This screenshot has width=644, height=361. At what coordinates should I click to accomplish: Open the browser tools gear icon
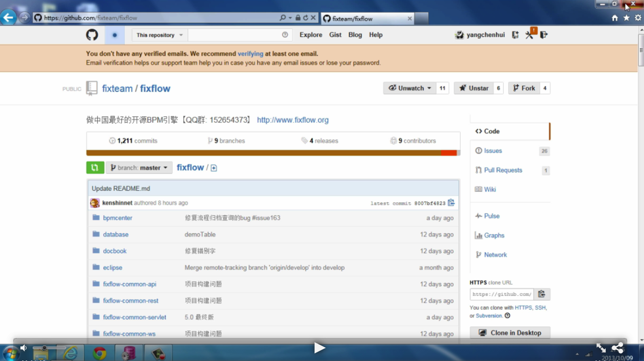pyautogui.click(x=638, y=18)
